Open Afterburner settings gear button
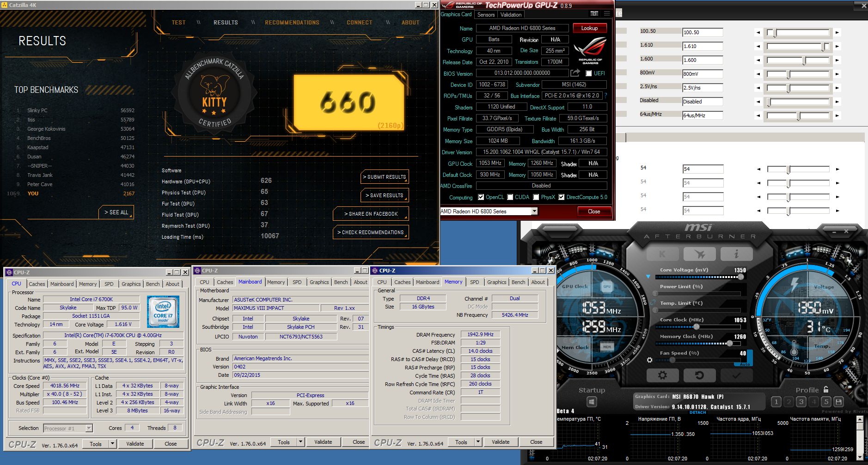 click(662, 375)
